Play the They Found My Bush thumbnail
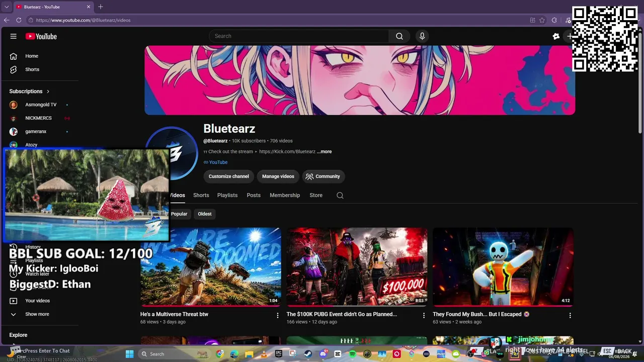 pos(503,267)
